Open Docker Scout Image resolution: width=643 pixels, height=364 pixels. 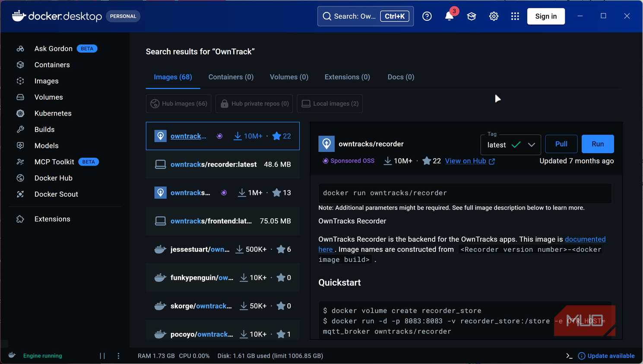[56, 194]
